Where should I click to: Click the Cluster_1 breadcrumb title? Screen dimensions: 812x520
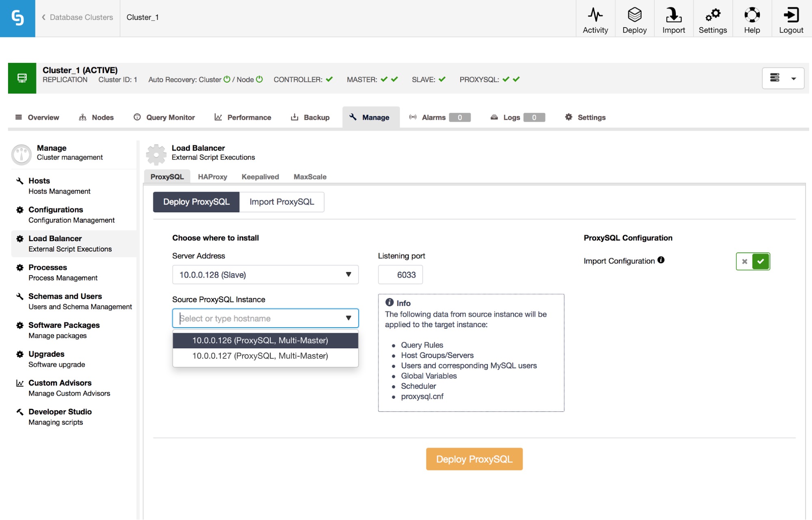click(143, 17)
